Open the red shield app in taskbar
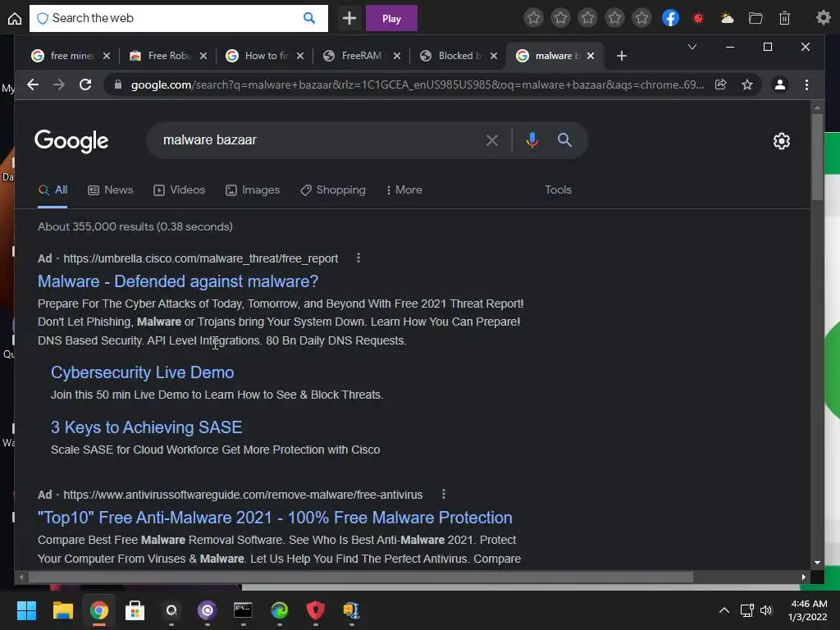The height and width of the screenshot is (630, 840). point(316,610)
